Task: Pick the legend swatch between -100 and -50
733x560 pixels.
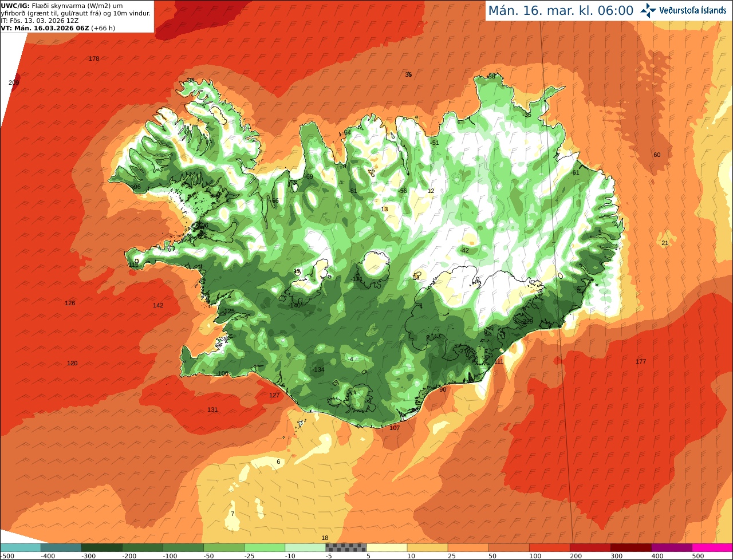Action: [183, 547]
